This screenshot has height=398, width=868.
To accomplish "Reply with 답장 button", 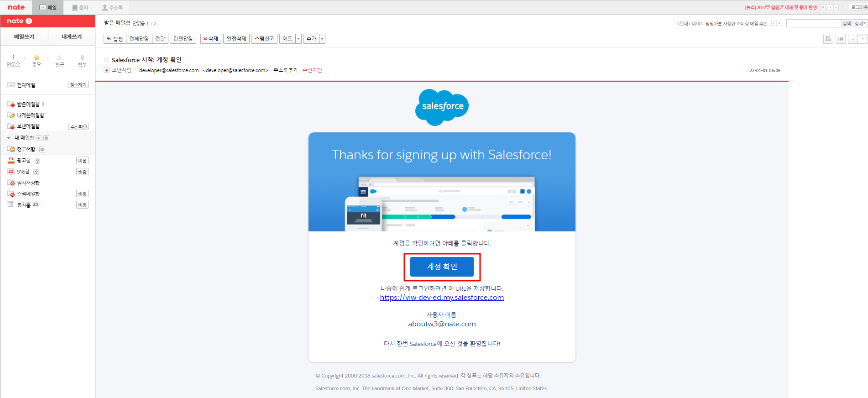I will click(115, 39).
